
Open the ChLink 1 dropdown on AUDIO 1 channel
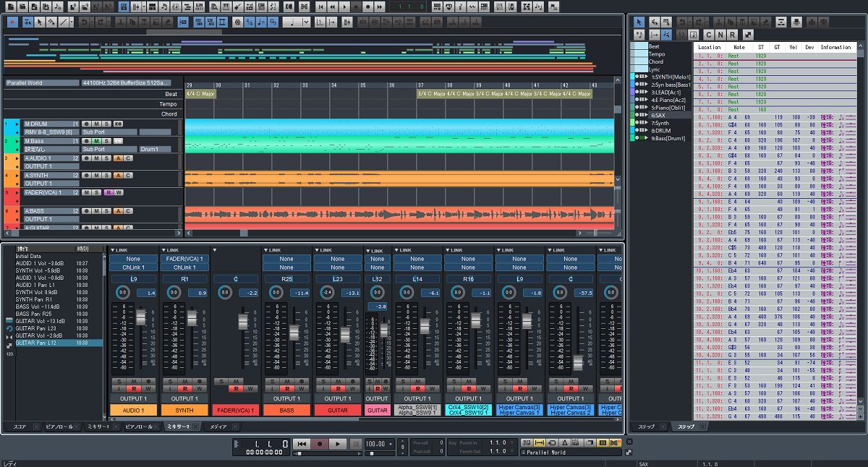click(133, 267)
